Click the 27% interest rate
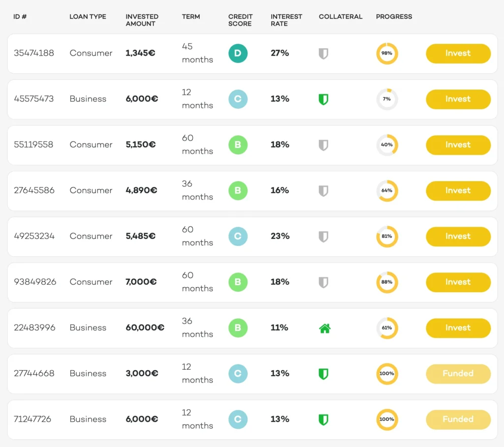This screenshot has height=447, width=504. (x=280, y=53)
